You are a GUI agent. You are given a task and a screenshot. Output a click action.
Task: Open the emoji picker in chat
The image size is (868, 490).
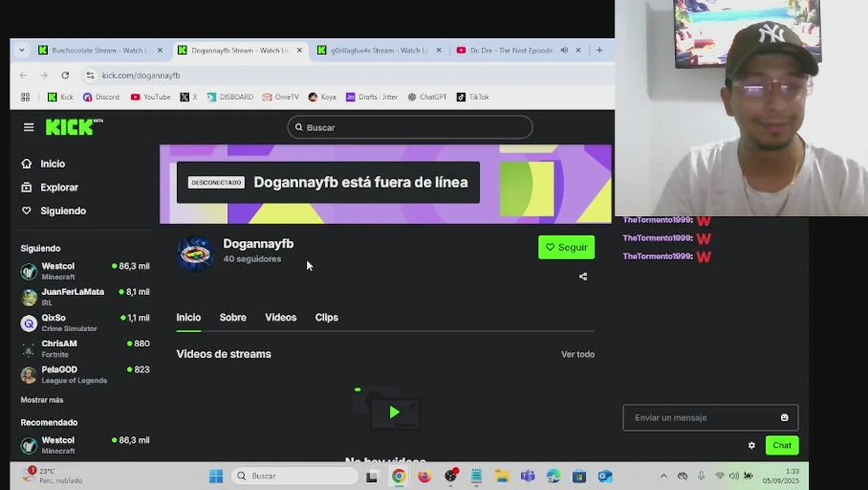pos(784,418)
